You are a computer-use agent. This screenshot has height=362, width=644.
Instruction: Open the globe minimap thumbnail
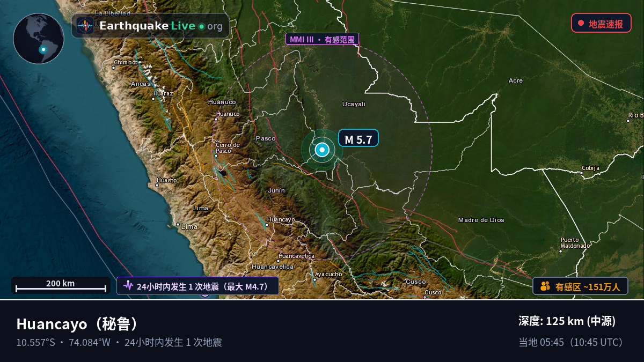(x=39, y=39)
